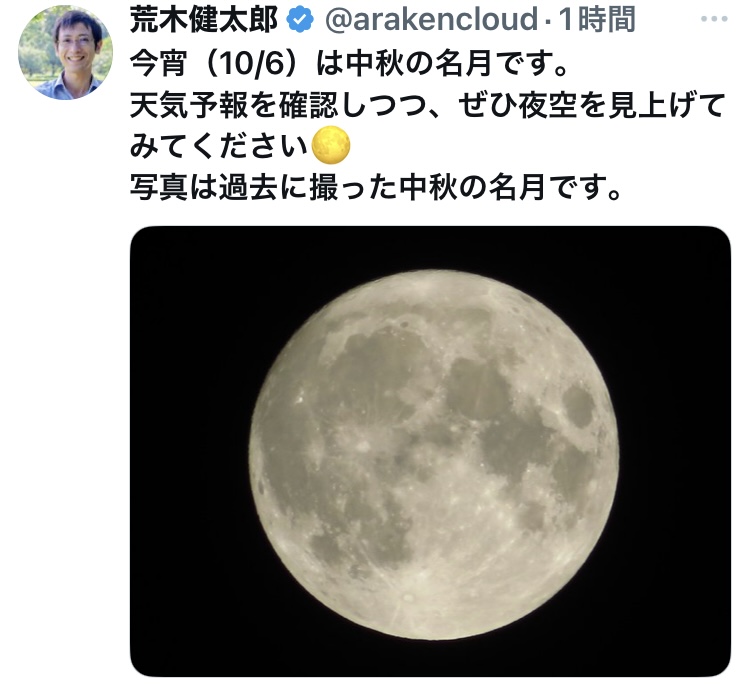750x688 pixels.
Task: Click the moon disc inside the photo
Action: click(434, 455)
